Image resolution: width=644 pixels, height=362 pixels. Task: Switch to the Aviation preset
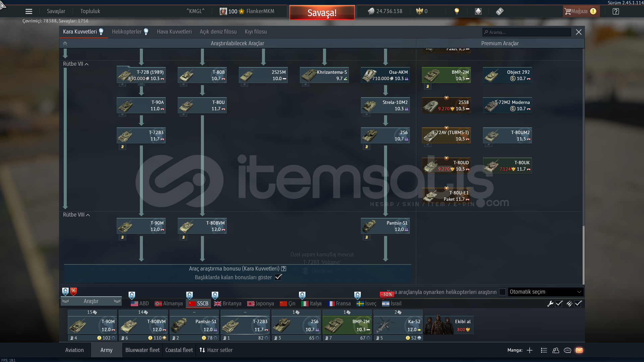pyautogui.click(x=74, y=350)
